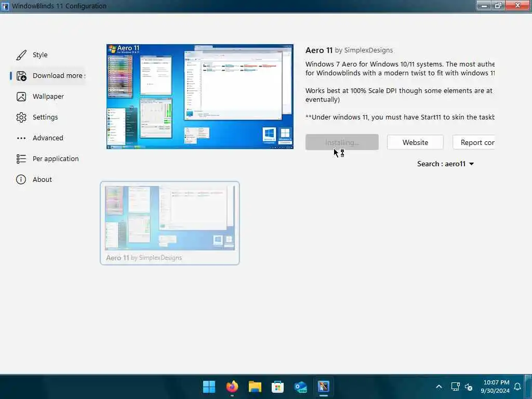This screenshot has width=532, height=399.
Task: Click the network status tray icon
Action: (x=455, y=387)
